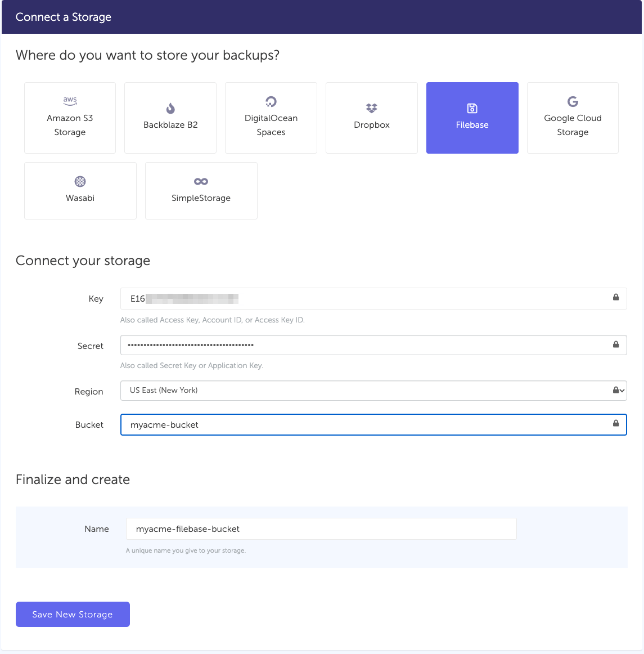Click the Google G logo icon
Screen dimensions: 644x654
(573, 101)
